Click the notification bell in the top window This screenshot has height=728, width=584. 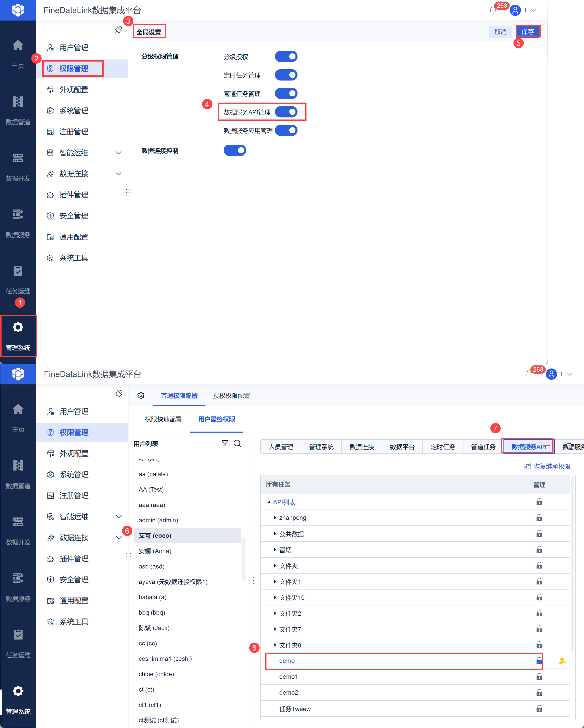pyautogui.click(x=493, y=10)
